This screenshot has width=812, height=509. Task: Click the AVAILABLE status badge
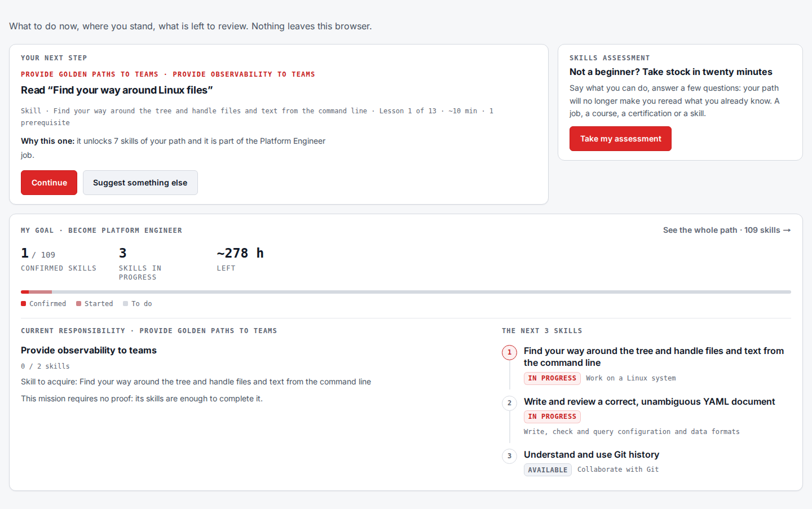tap(548, 470)
